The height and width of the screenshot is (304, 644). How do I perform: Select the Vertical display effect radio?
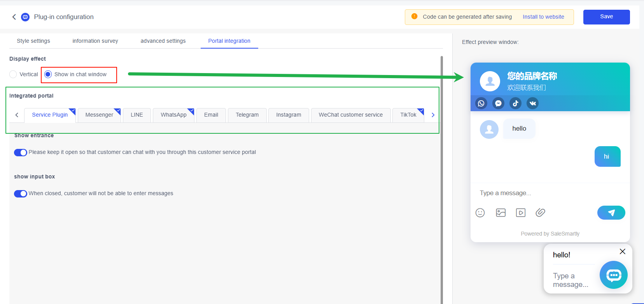click(13, 74)
